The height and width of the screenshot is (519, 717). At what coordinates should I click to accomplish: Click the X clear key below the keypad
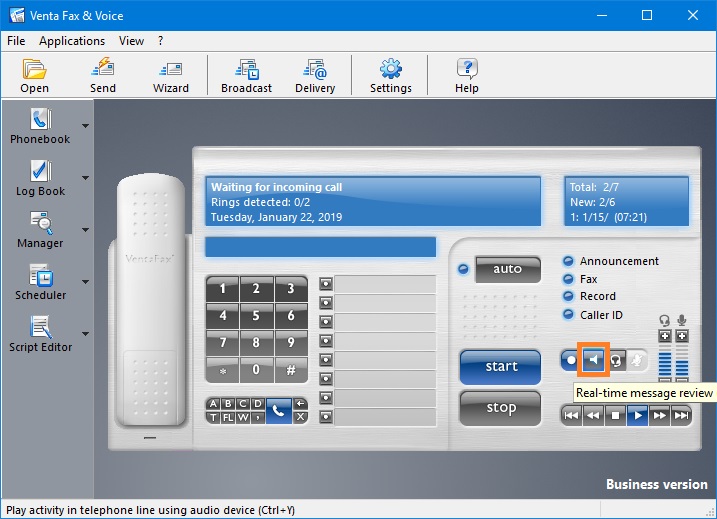click(x=300, y=417)
